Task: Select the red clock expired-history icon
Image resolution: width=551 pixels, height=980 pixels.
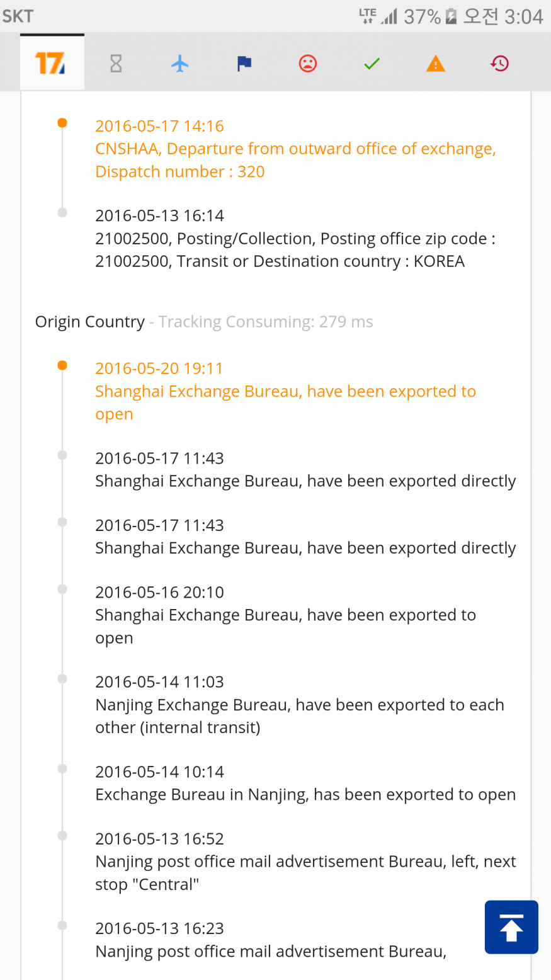Action: [x=500, y=64]
